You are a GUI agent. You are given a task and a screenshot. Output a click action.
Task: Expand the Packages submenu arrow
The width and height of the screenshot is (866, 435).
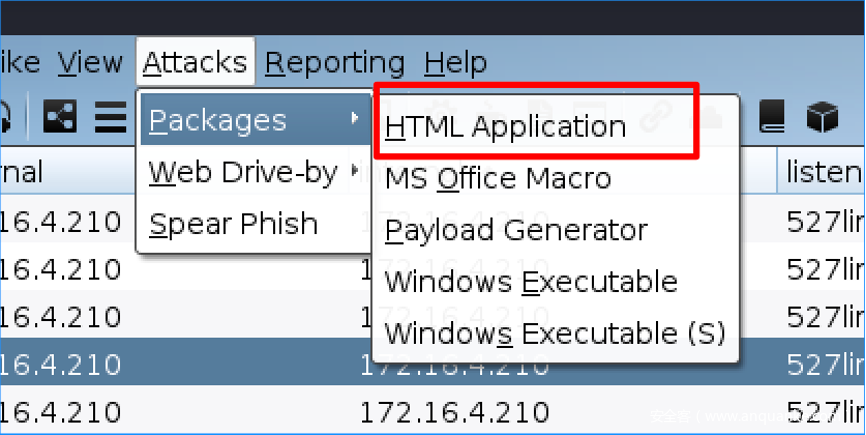355,120
